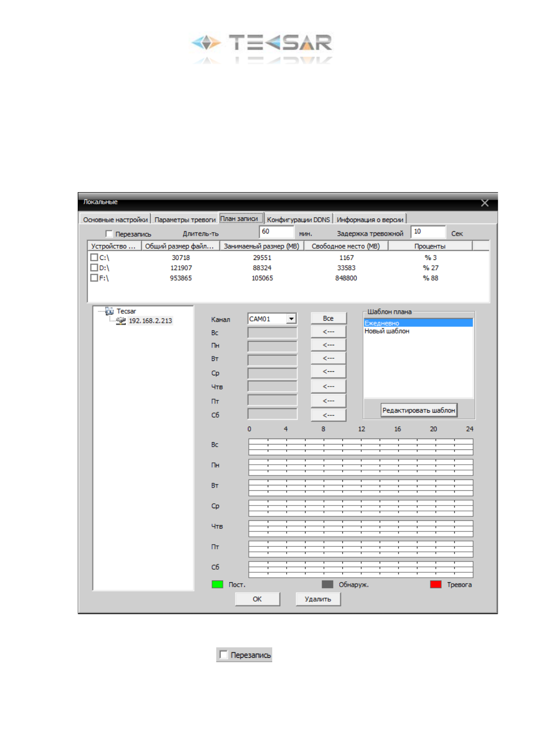Click the Tecsar root node icon
The width and height of the screenshot is (535, 756).
click(x=109, y=311)
